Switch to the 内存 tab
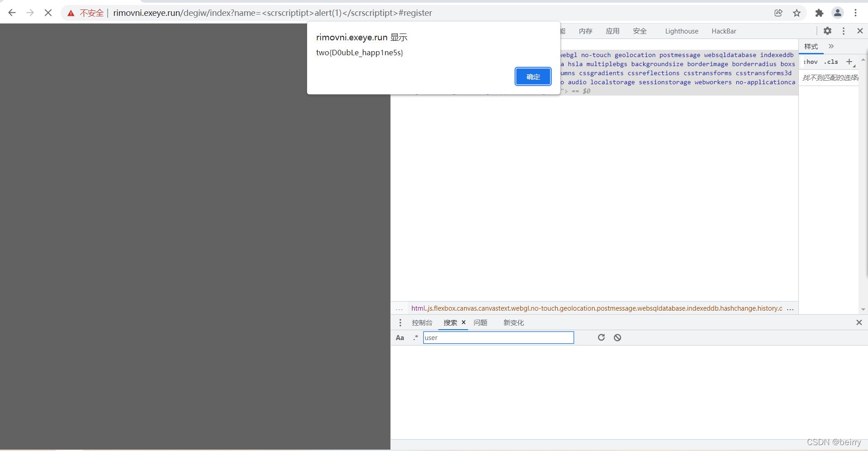868x451 pixels. click(586, 31)
